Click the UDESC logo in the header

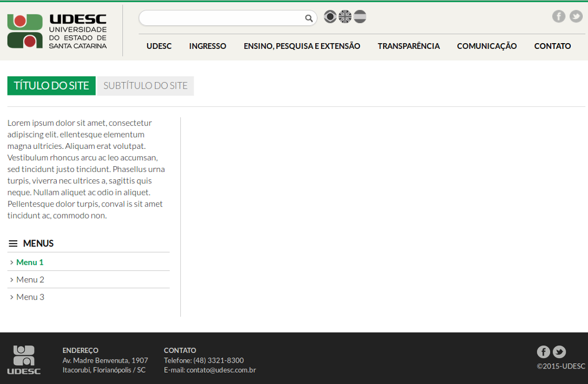point(57,31)
